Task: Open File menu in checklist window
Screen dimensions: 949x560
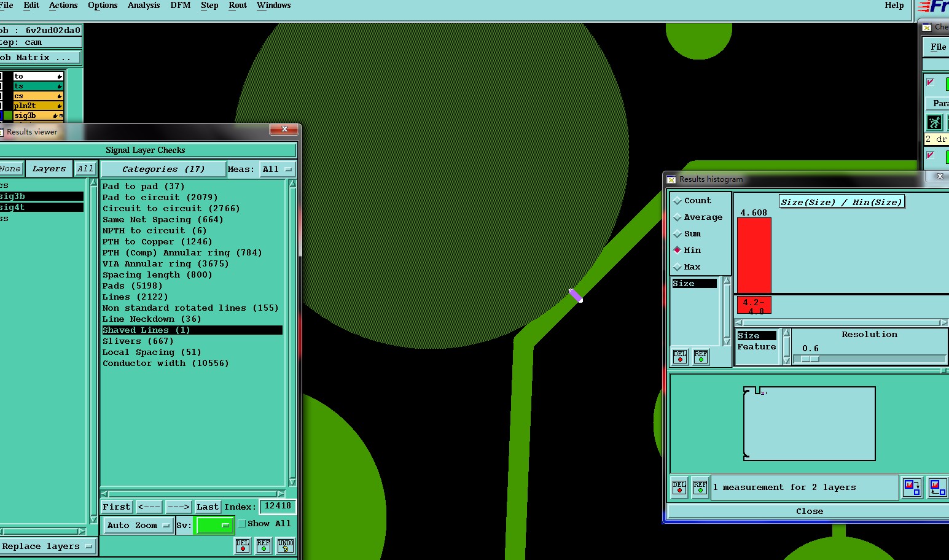Action: click(x=938, y=47)
